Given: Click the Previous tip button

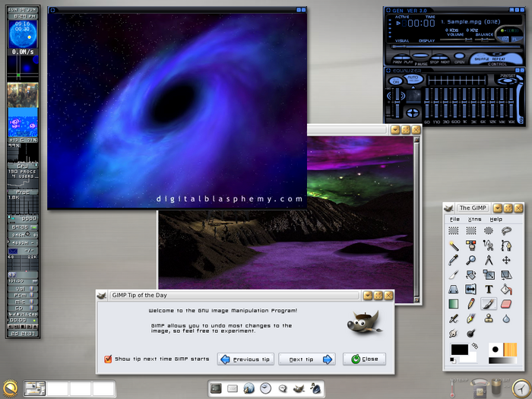Looking at the screenshot, I should [245, 359].
